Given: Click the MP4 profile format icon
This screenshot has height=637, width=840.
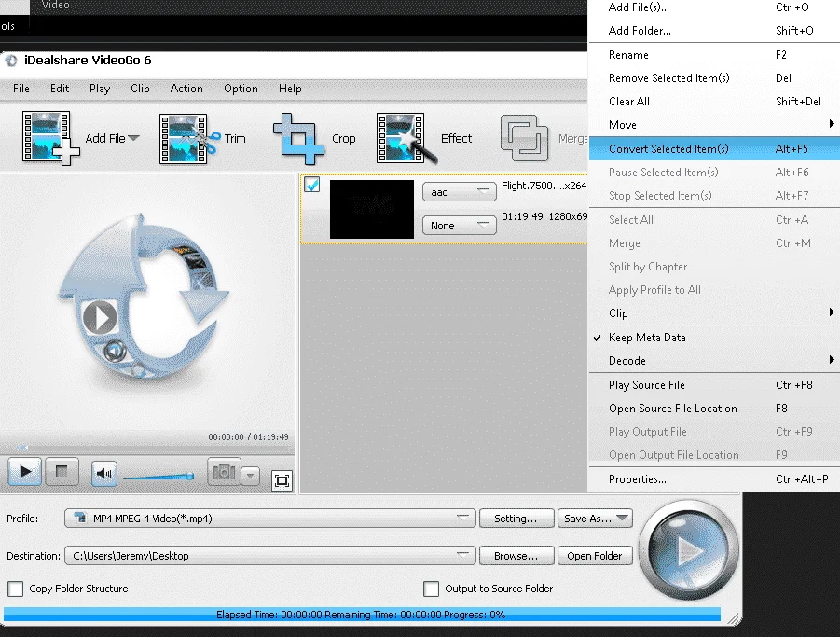Looking at the screenshot, I should 80,518.
